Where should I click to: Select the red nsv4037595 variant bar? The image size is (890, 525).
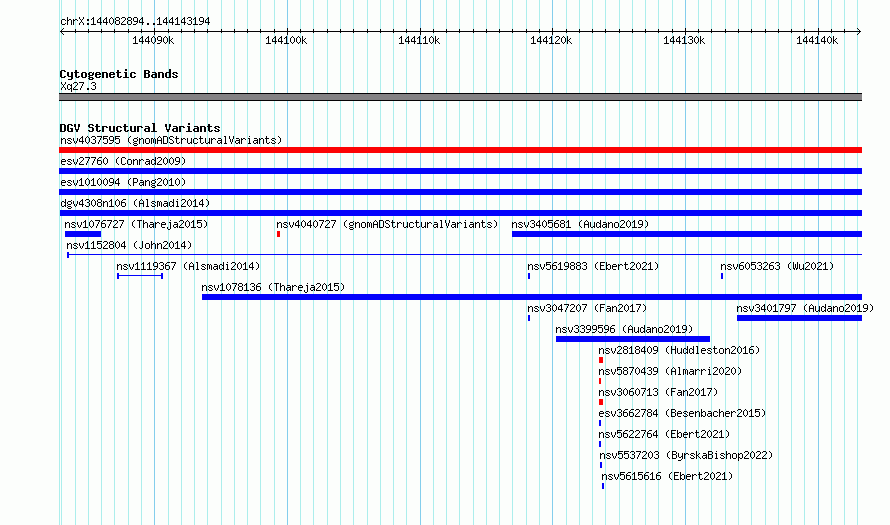pos(460,150)
